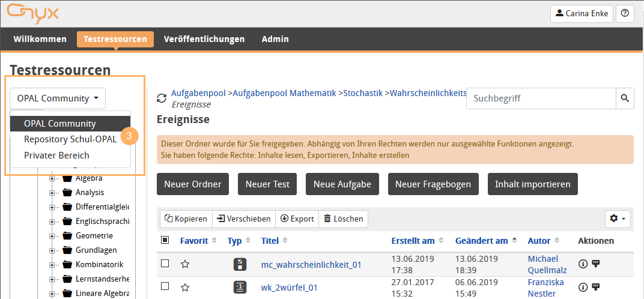Open the help question mark icon
The width and height of the screenshot is (644, 299).
tap(625, 14)
